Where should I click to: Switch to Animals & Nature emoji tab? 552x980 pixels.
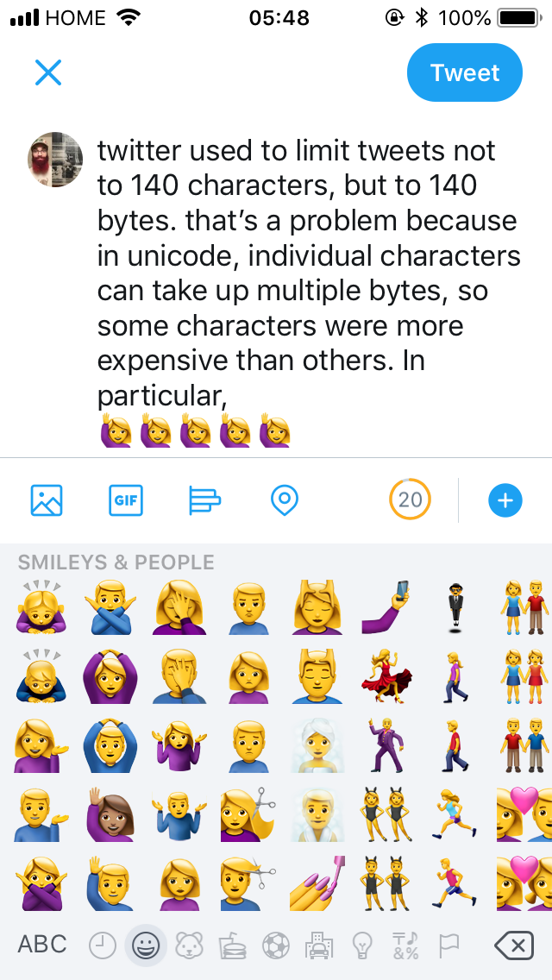pyautogui.click(x=189, y=945)
